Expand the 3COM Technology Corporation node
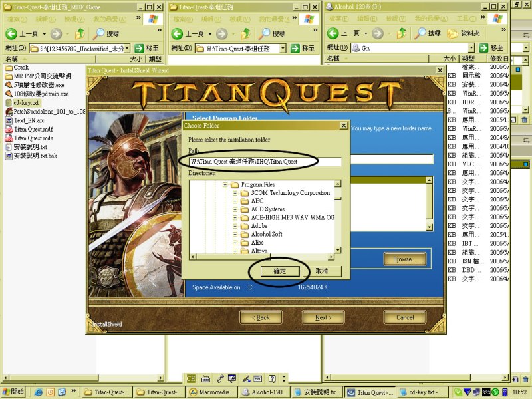The width and height of the screenshot is (532, 399). click(x=235, y=193)
